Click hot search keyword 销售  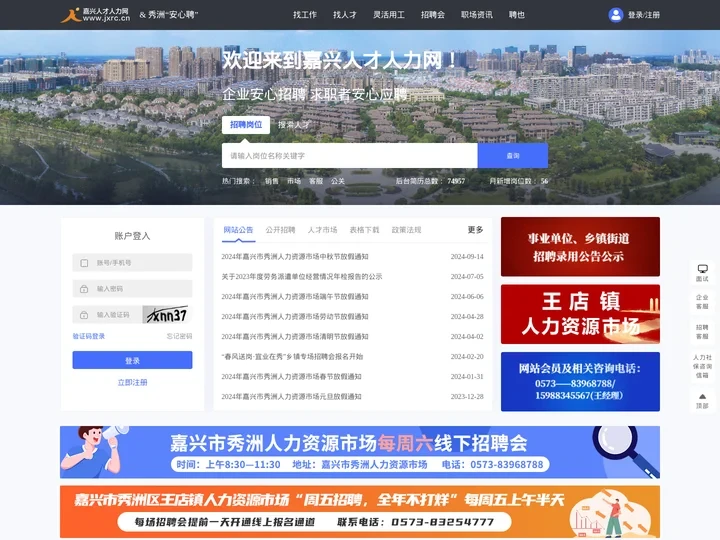(x=272, y=181)
